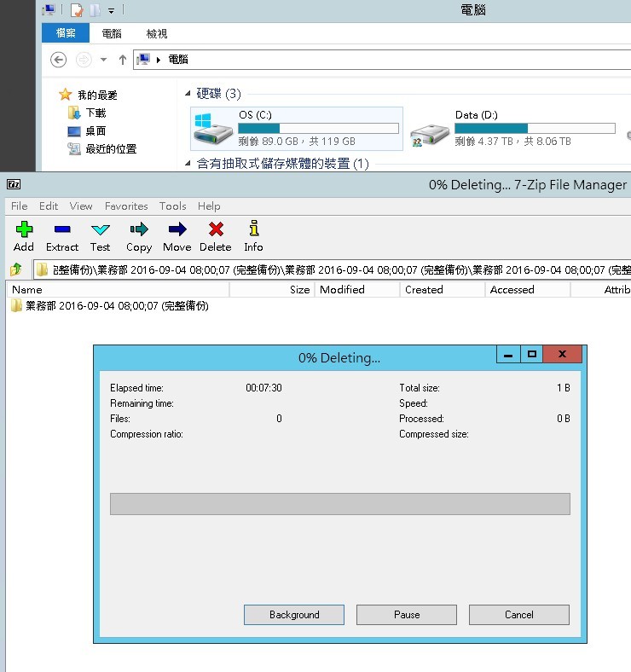The width and height of the screenshot is (631, 672).
Task: Click the computer icon in Explorer title bar
Action: 49,9
